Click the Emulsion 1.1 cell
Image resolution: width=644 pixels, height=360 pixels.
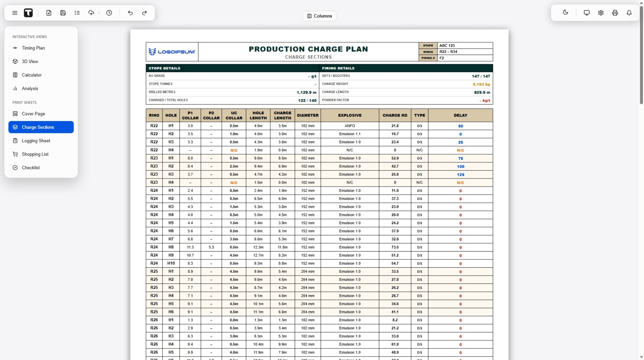coord(350,134)
